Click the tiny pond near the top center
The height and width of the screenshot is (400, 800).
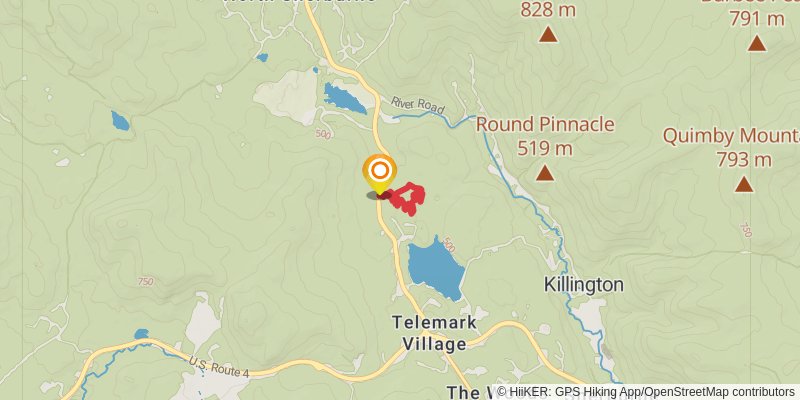click(262, 58)
